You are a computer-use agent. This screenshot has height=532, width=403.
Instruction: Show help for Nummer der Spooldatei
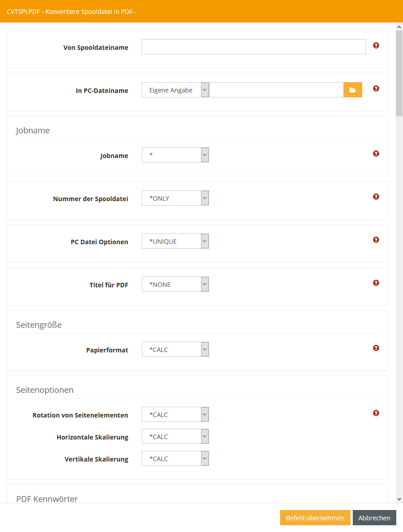coord(376,197)
